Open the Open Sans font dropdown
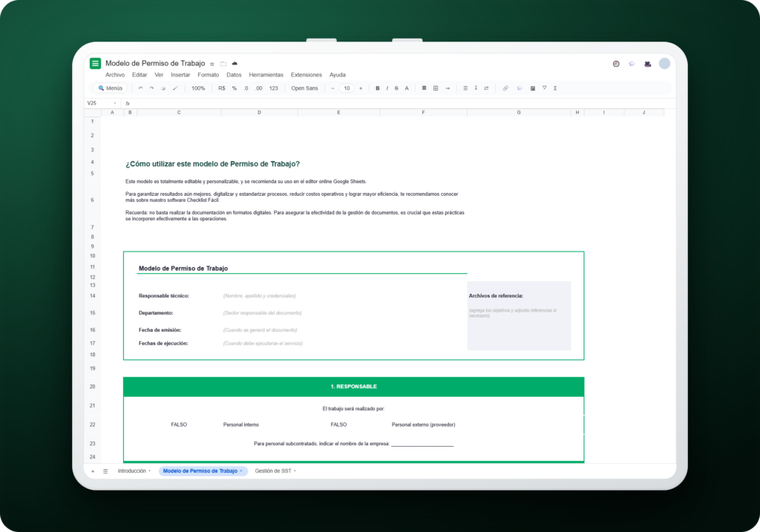Viewport: 760px width, 532px height. pos(304,88)
